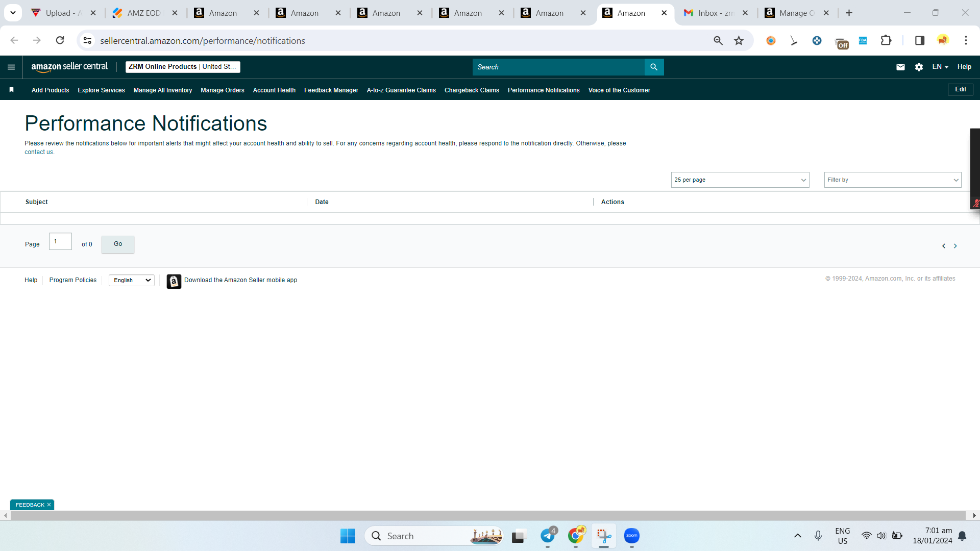Open Program Policies footer link
This screenshot has height=551, width=980.
73,280
